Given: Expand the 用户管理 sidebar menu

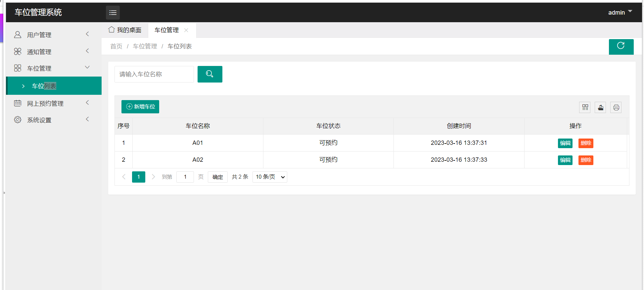Looking at the screenshot, I should (x=51, y=35).
